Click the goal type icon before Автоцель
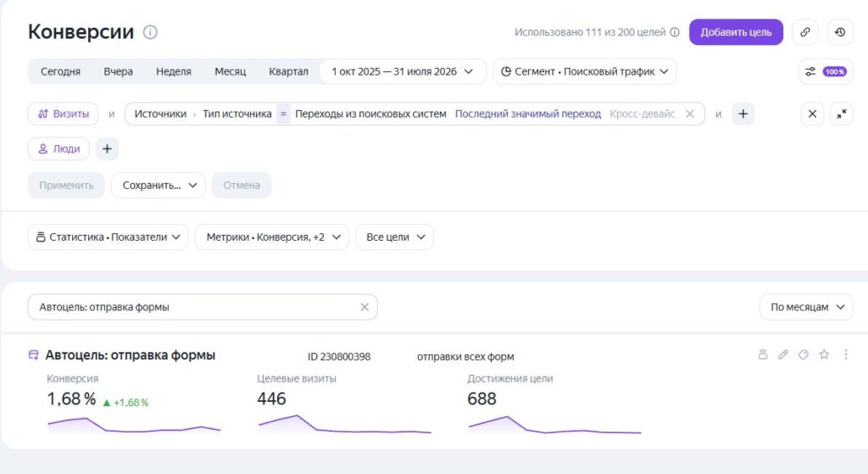Viewport: 868px width, 474px height. tap(34, 355)
